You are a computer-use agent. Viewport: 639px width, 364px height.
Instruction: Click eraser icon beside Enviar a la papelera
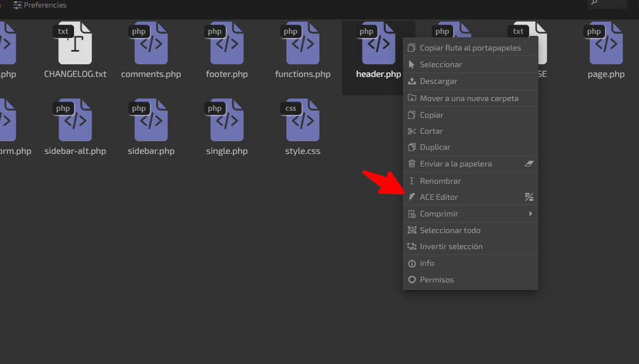coord(529,164)
